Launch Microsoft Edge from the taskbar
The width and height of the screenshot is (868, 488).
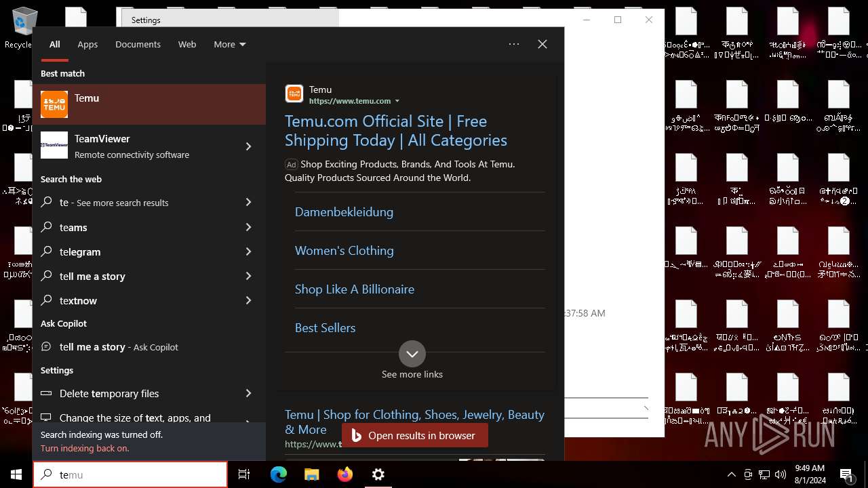(x=279, y=474)
